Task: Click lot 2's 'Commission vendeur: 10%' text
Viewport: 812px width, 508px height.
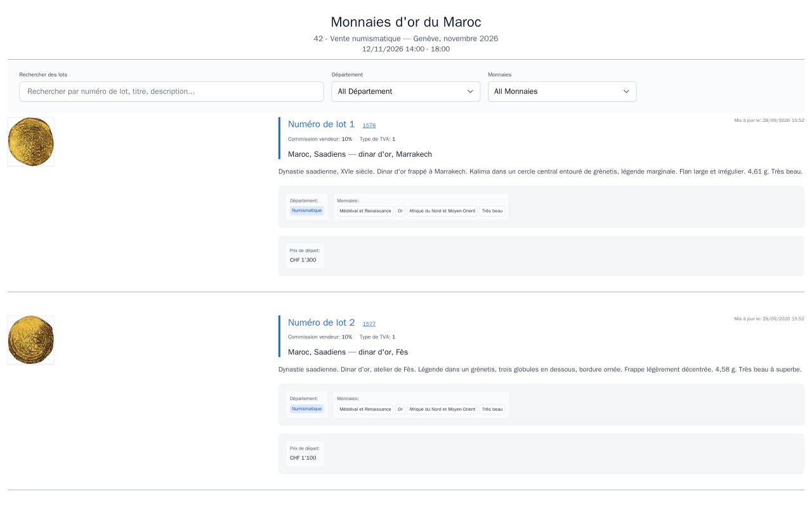Action: pos(320,337)
